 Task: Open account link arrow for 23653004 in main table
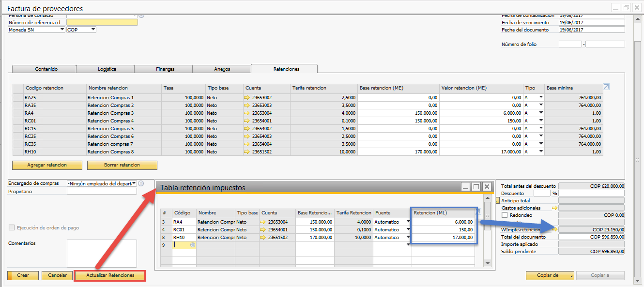click(247, 113)
